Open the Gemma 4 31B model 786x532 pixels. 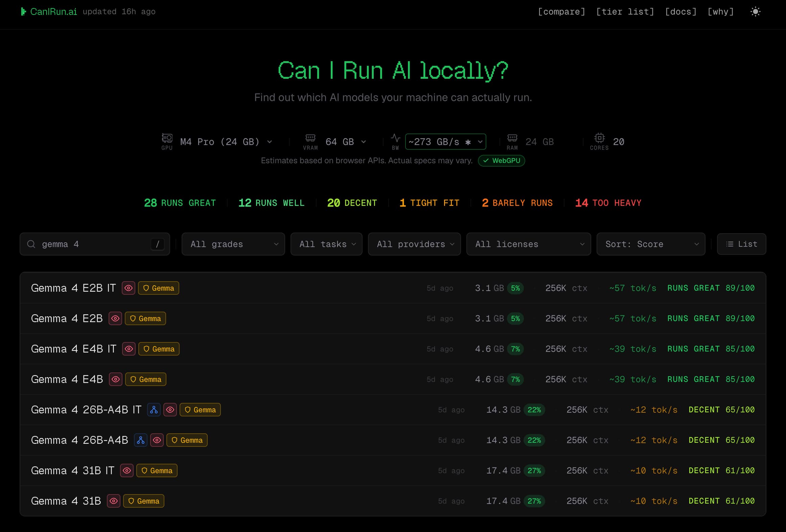pyautogui.click(x=393, y=501)
